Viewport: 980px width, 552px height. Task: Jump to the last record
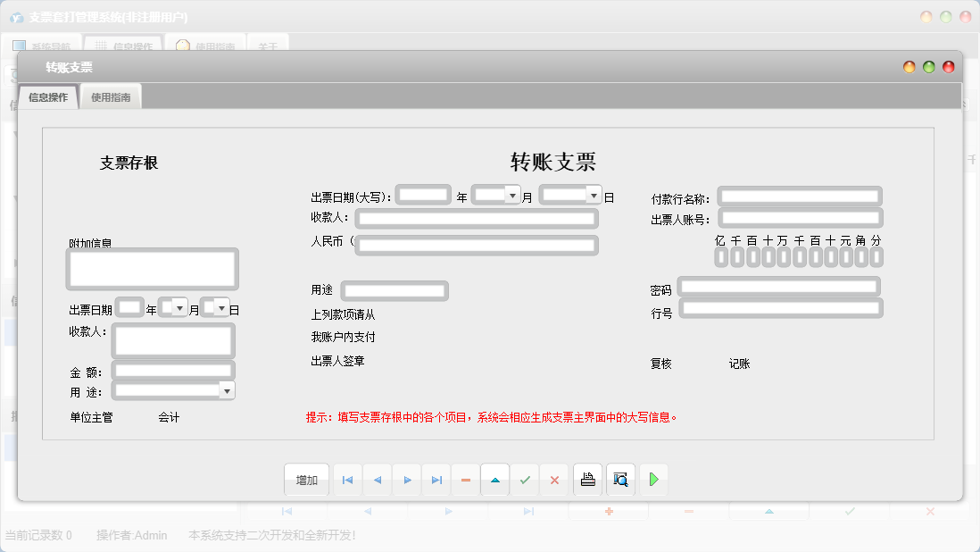point(436,480)
